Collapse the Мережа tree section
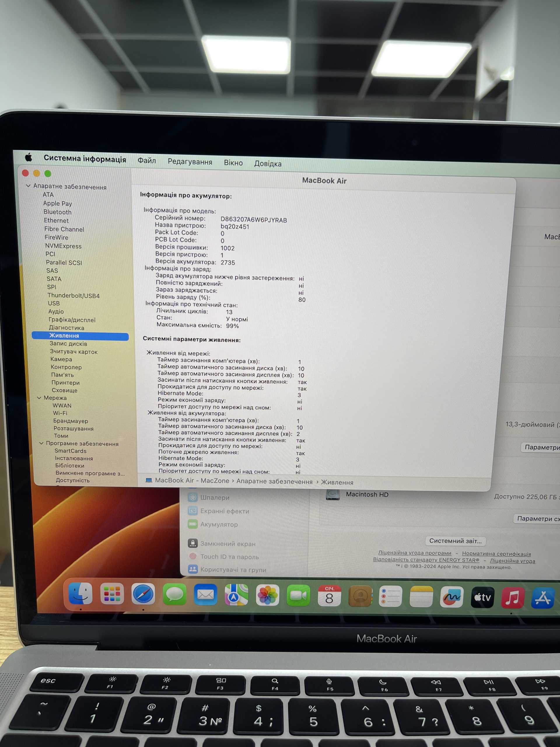The image size is (560, 747). pyautogui.click(x=39, y=398)
